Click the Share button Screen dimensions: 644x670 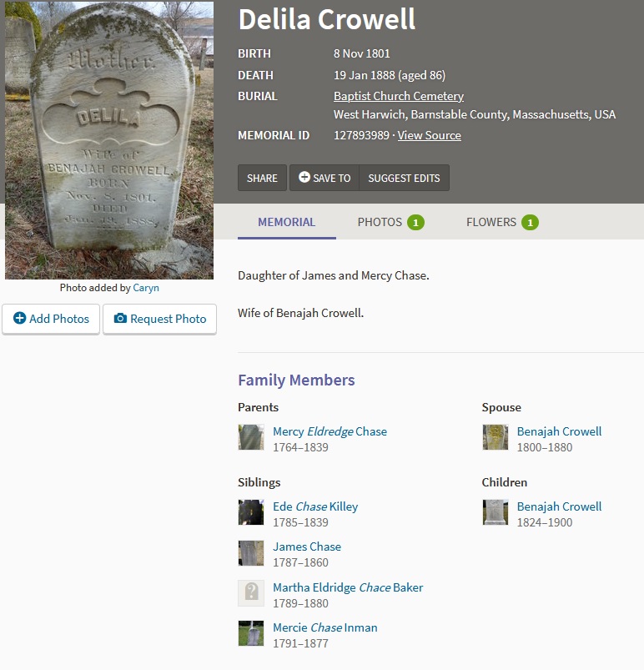(262, 178)
